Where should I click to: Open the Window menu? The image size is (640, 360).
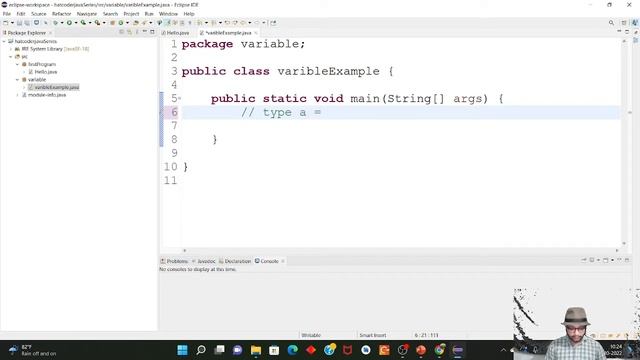(x=168, y=13)
